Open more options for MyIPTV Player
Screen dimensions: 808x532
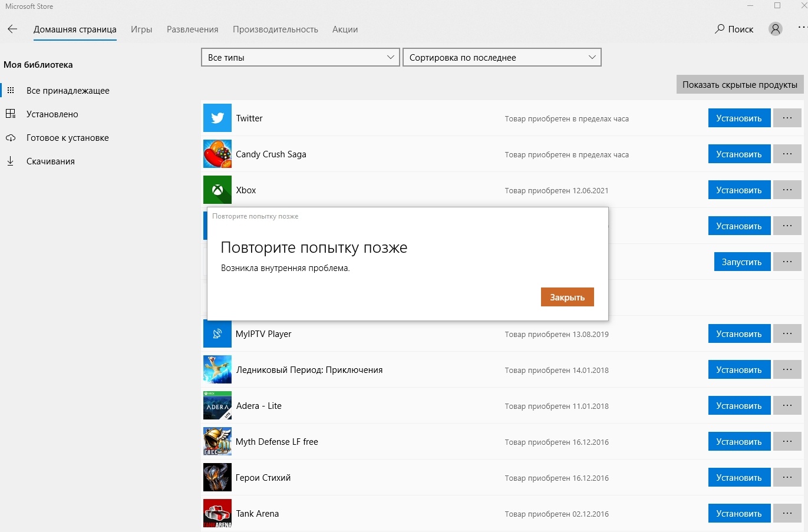(787, 333)
